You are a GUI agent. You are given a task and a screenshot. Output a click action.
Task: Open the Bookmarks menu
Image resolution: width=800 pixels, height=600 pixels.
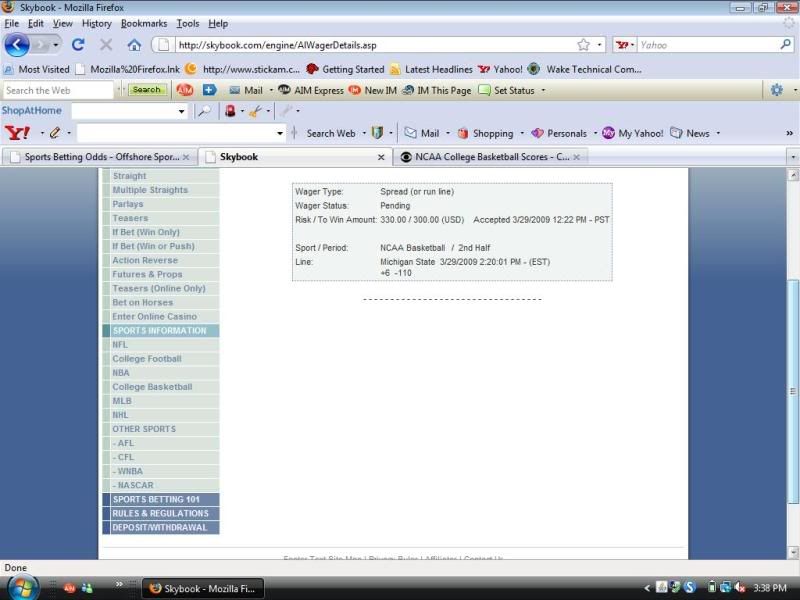coord(144,23)
